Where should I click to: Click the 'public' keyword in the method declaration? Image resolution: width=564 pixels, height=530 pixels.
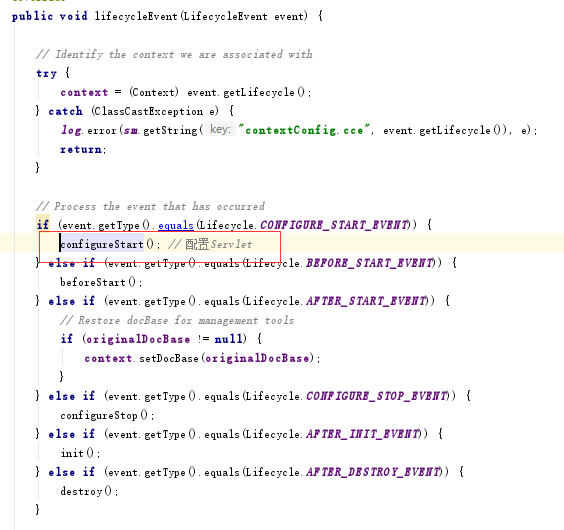coord(32,16)
